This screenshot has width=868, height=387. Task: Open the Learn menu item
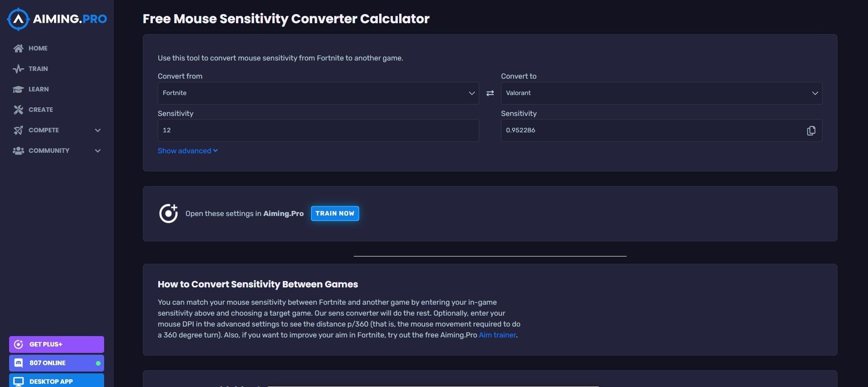pyautogui.click(x=39, y=90)
